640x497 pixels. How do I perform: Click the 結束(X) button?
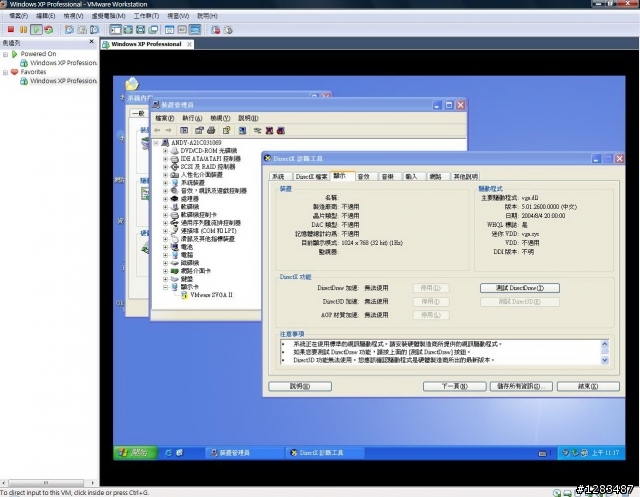pos(588,386)
